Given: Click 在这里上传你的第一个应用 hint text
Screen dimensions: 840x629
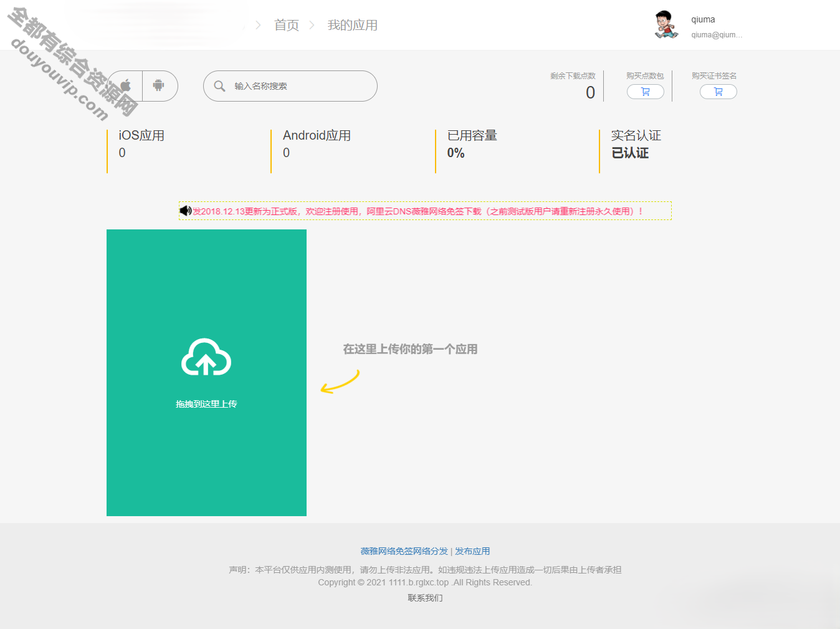Looking at the screenshot, I should [x=410, y=349].
